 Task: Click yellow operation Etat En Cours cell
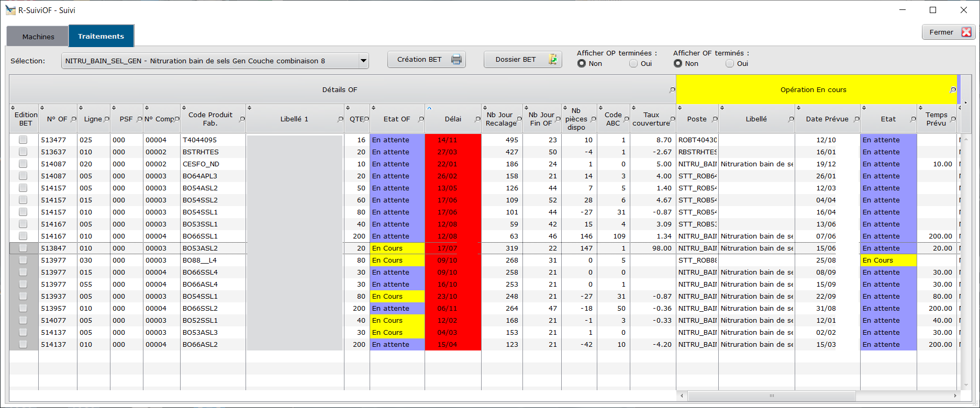(888, 260)
